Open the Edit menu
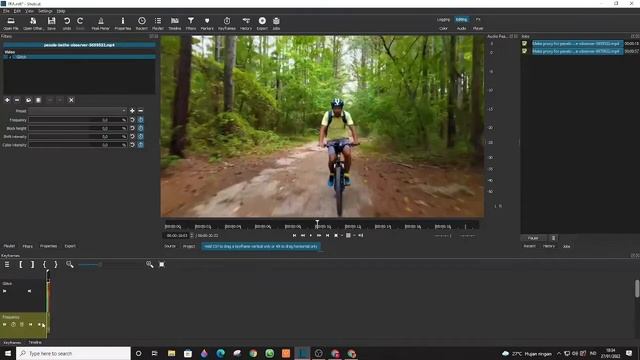 17,11
